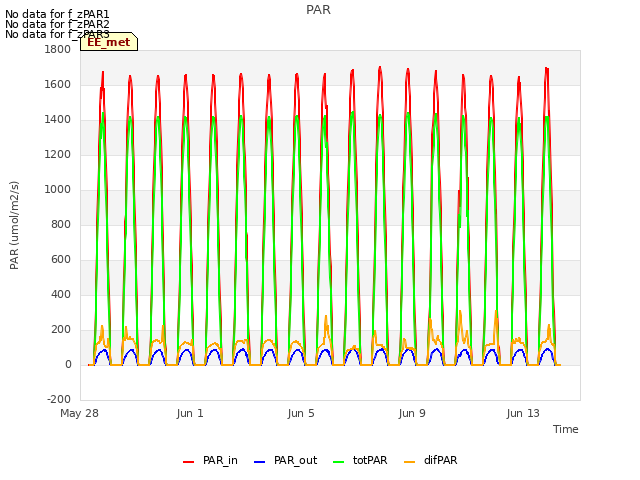Click the EE_met annotation box
Image resolution: width=640 pixels, height=480 pixels.
click(109, 42)
